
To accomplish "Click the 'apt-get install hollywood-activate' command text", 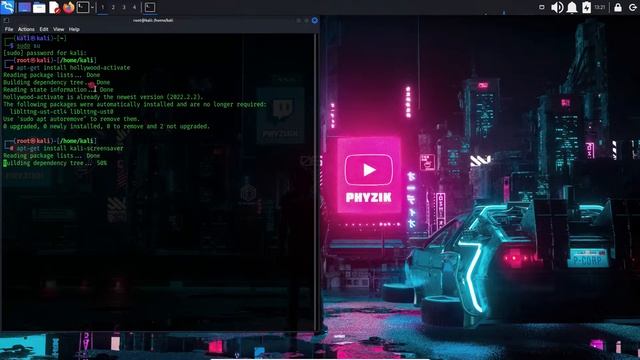I will click(x=73, y=68).
